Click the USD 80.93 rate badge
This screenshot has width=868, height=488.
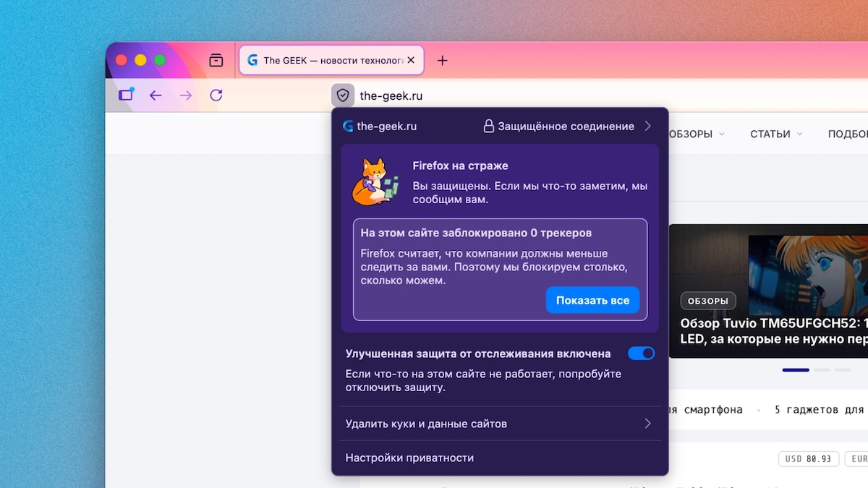(x=809, y=459)
